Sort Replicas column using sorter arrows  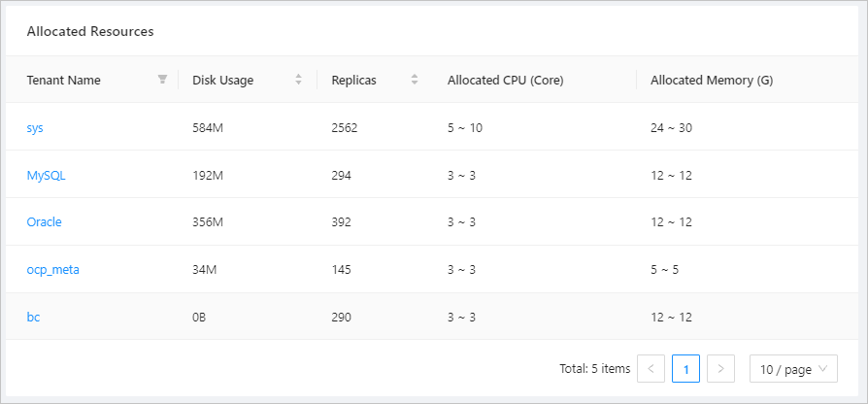(x=414, y=79)
